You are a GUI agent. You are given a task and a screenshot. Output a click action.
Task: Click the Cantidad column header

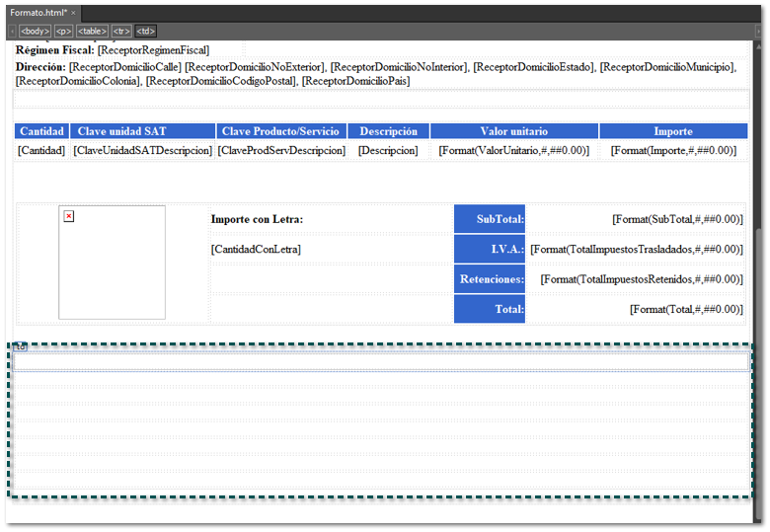click(x=41, y=131)
